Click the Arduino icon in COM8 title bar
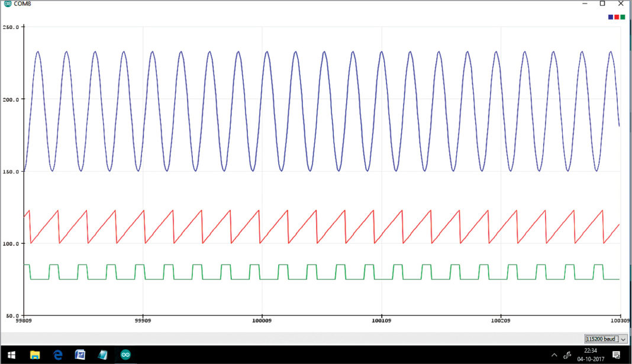632x364 pixels. pyautogui.click(x=7, y=4)
